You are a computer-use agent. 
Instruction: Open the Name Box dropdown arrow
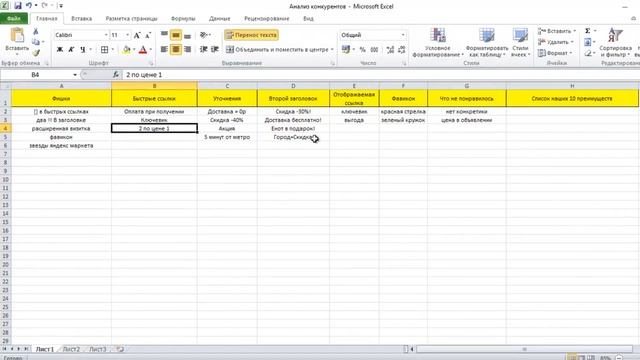click(x=75, y=75)
